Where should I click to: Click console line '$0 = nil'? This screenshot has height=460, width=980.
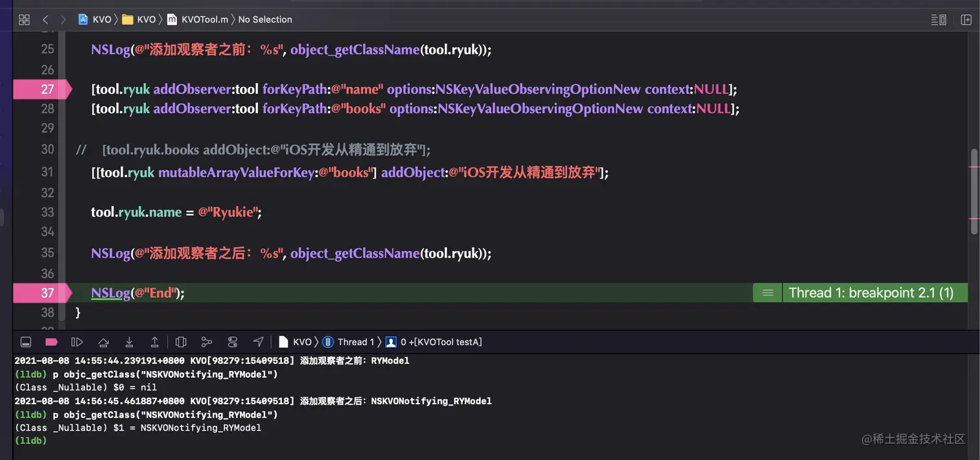(86, 387)
